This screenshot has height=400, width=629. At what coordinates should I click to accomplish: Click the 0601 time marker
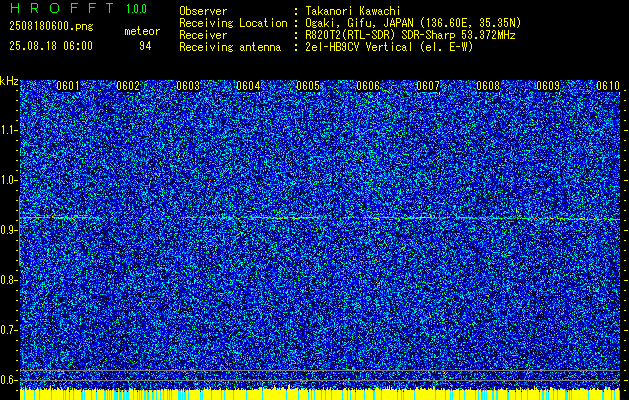coord(68,86)
